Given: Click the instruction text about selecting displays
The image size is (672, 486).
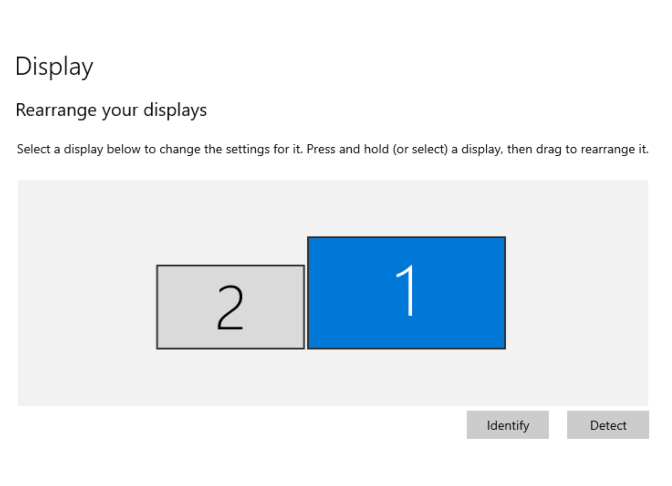Looking at the screenshot, I should 333,149.
